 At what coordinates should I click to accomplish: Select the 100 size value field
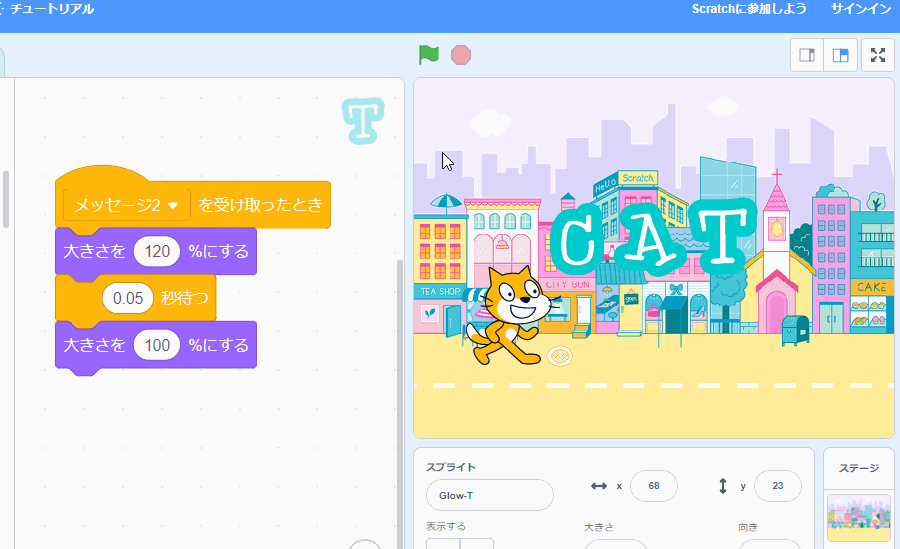[x=157, y=345]
